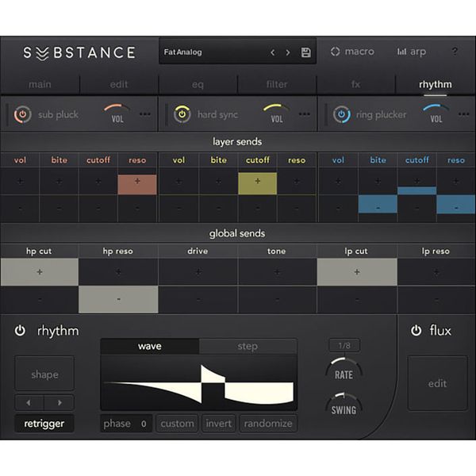Toggle the lp cut plus global send

coord(357,272)
